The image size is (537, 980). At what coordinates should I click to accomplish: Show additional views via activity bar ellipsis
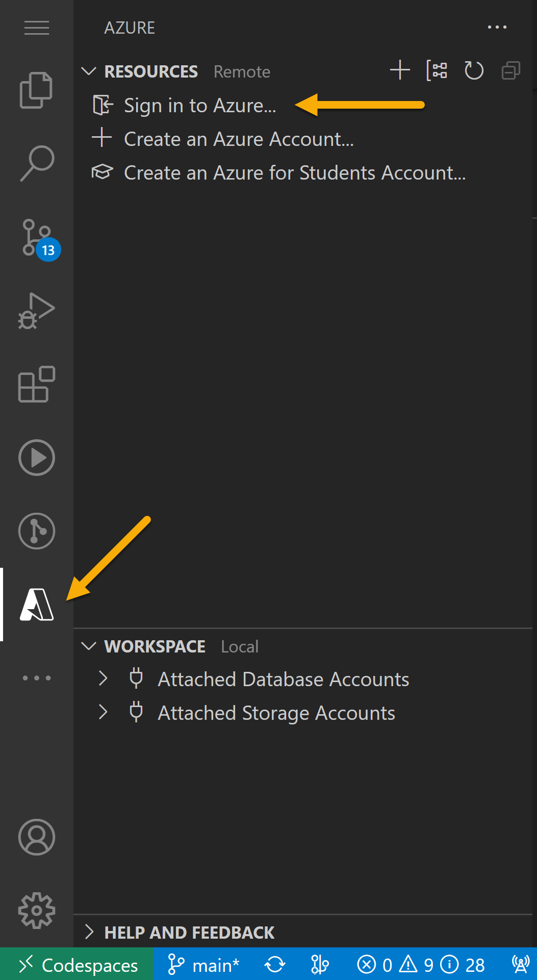coord(37,678)
